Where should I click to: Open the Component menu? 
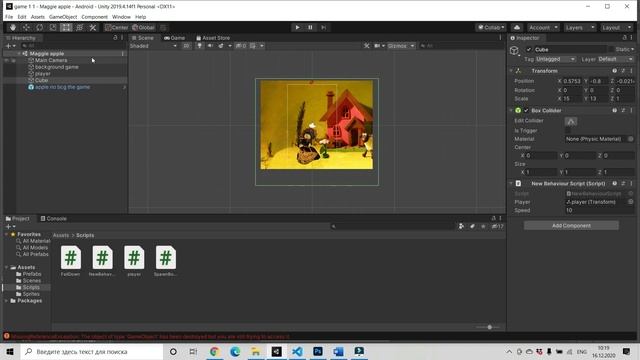(94, 17)
